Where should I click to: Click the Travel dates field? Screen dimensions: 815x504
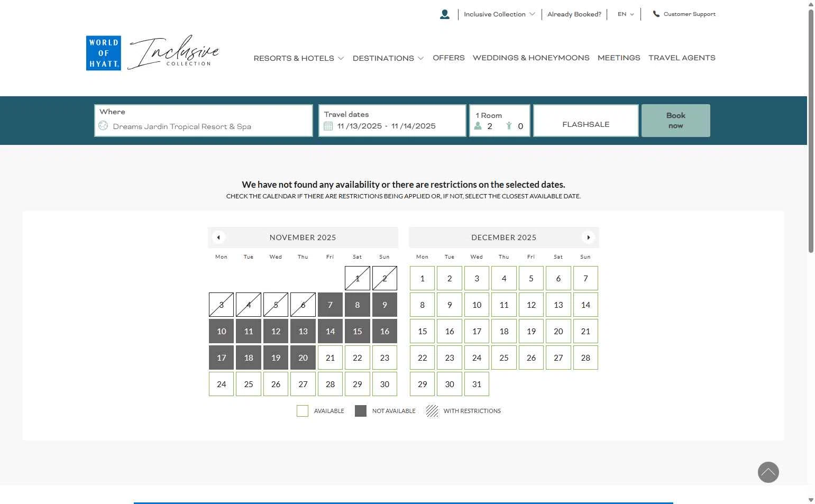pyautogui.click(x=392, y=121)
